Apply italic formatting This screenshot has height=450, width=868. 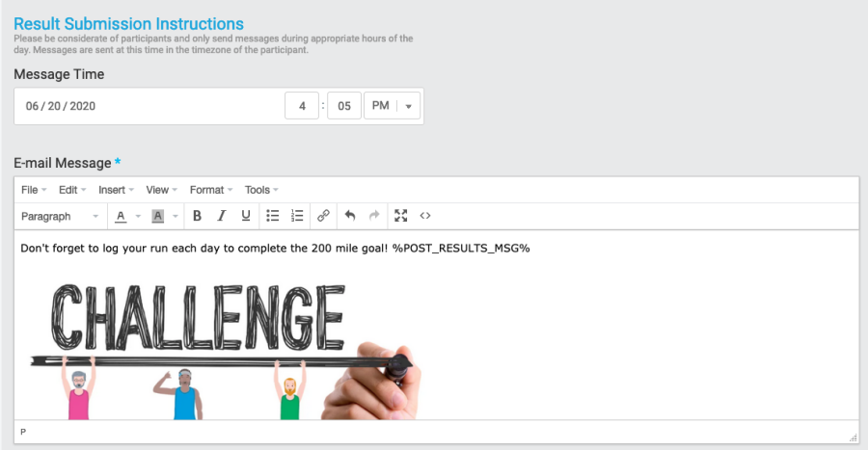click(x=221, y=216)
